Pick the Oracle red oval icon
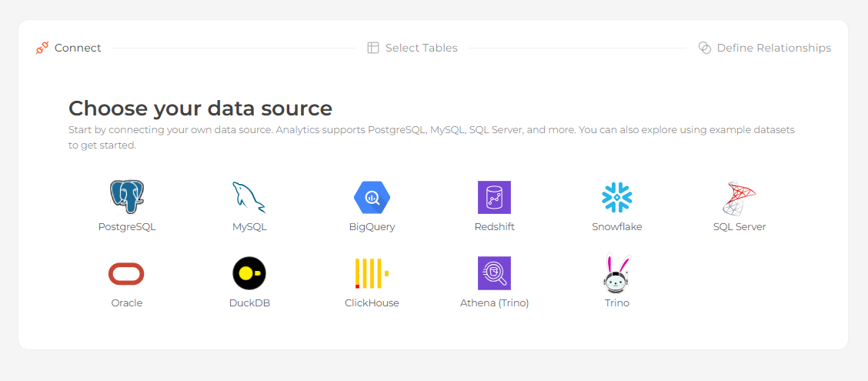868x381 pixels. click(127, 273)
